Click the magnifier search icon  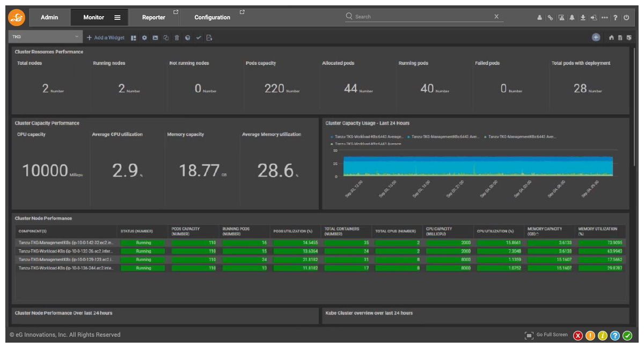(x=349, y=16)
